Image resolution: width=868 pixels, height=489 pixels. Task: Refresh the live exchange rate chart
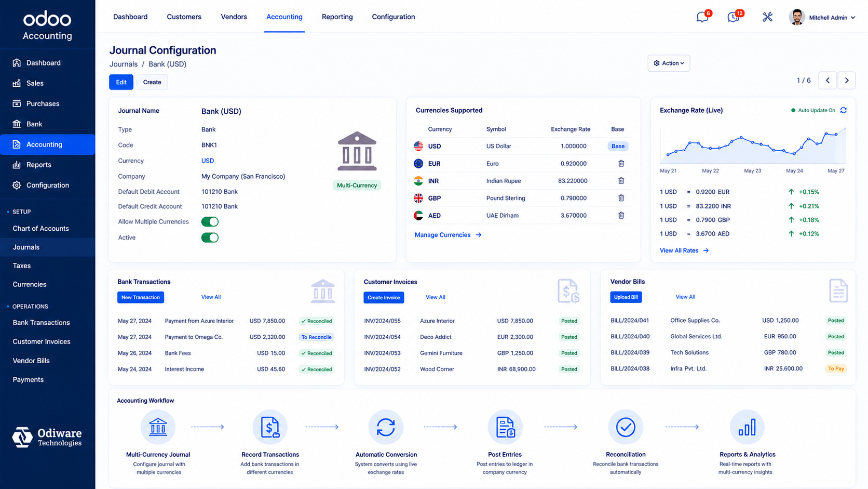pos(844,110)
